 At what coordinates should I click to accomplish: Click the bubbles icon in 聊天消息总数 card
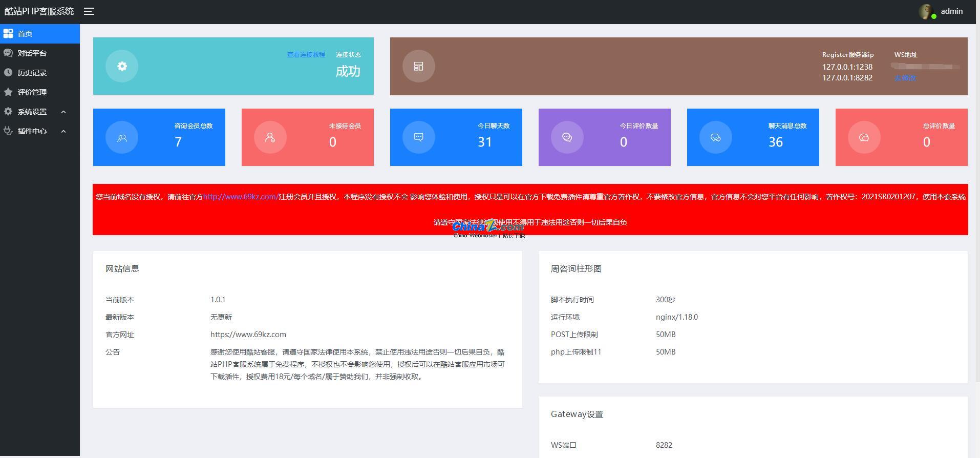coord(715,137)
